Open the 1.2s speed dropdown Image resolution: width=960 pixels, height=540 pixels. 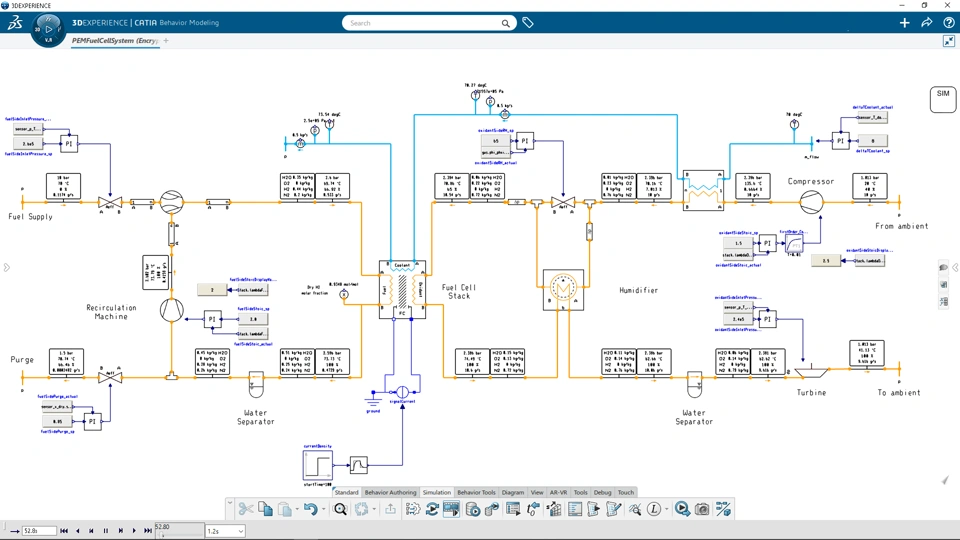coord(225,531)
